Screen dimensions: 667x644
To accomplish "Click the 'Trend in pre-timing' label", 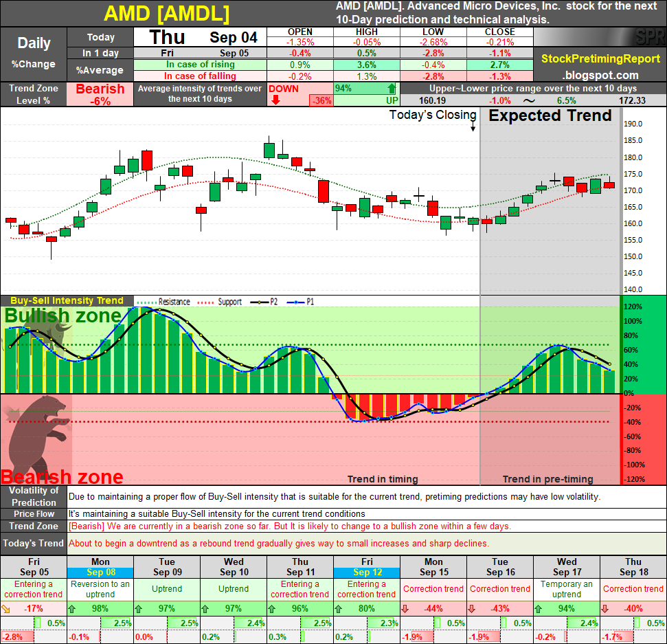I will [548, 479].
